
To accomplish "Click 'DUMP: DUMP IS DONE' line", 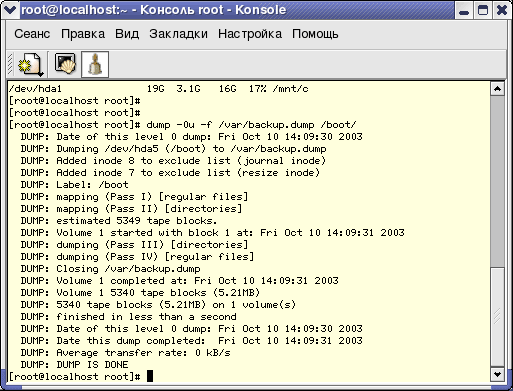I will [x=74, y=365].
